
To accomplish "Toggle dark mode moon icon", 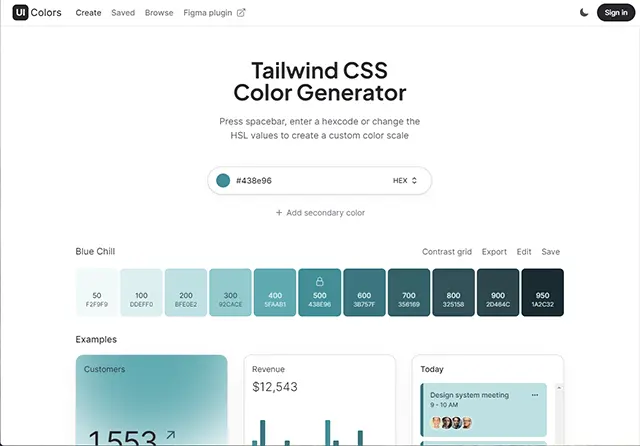I will click(x=584, y=13).
